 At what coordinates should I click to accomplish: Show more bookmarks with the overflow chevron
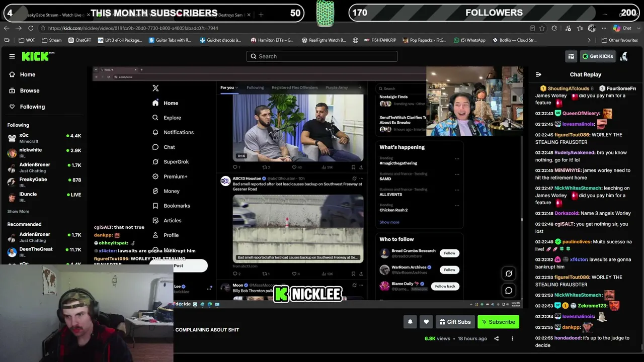(x=589, y=40)
